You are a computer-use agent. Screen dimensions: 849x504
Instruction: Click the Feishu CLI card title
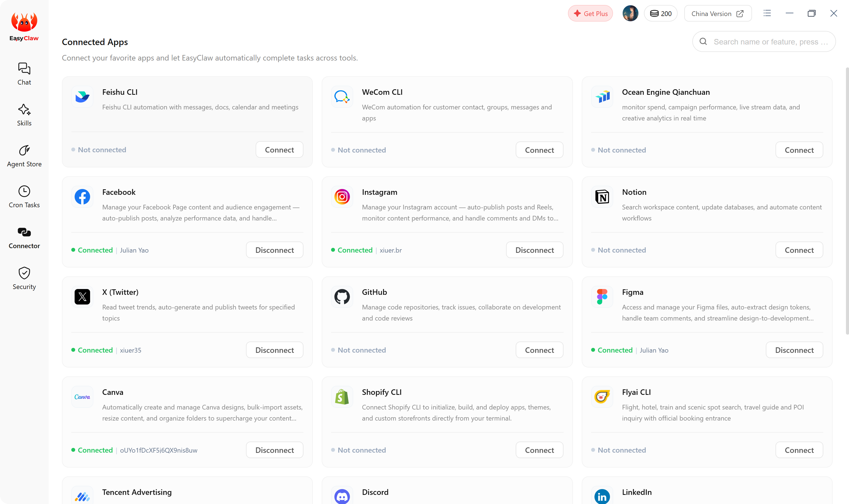coord(120,92)
